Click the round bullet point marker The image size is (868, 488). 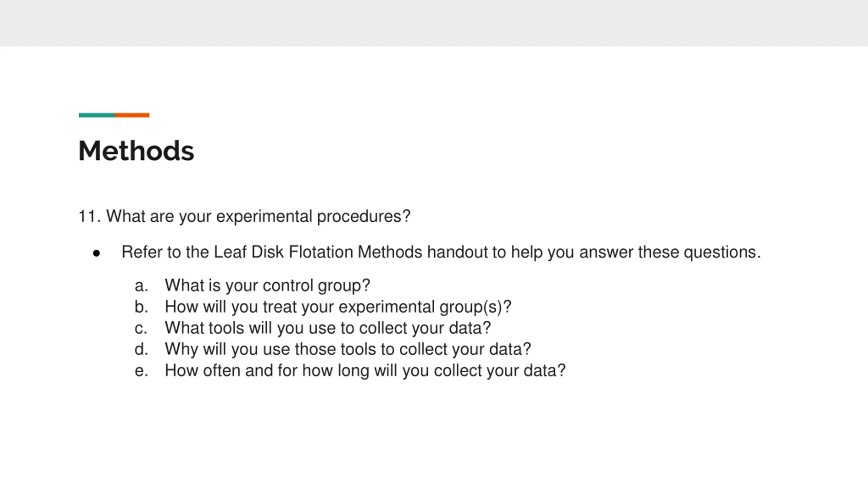coord(96,253)
